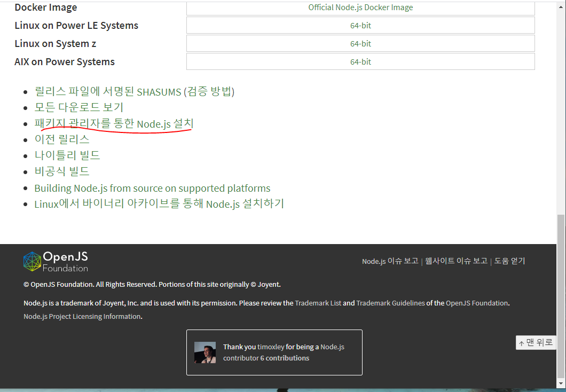Click the 'Linux on Power LE Systems' label
The height and width of the screenshot is (392, 566).
(x=76, y=26)
